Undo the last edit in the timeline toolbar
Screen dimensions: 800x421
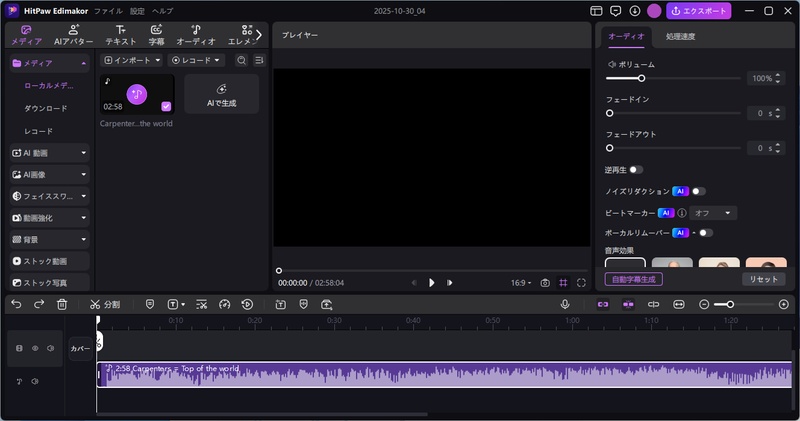click(x=16, y=304)
